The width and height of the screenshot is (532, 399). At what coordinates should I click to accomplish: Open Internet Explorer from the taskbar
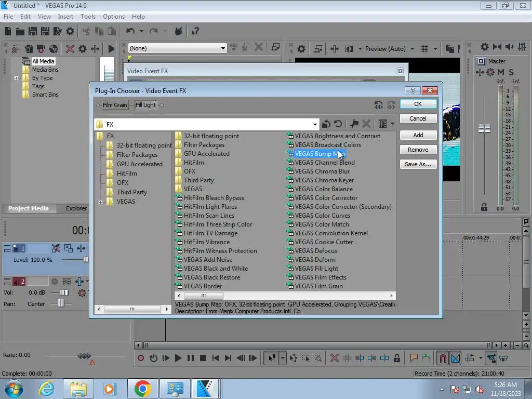coord(46,389)
